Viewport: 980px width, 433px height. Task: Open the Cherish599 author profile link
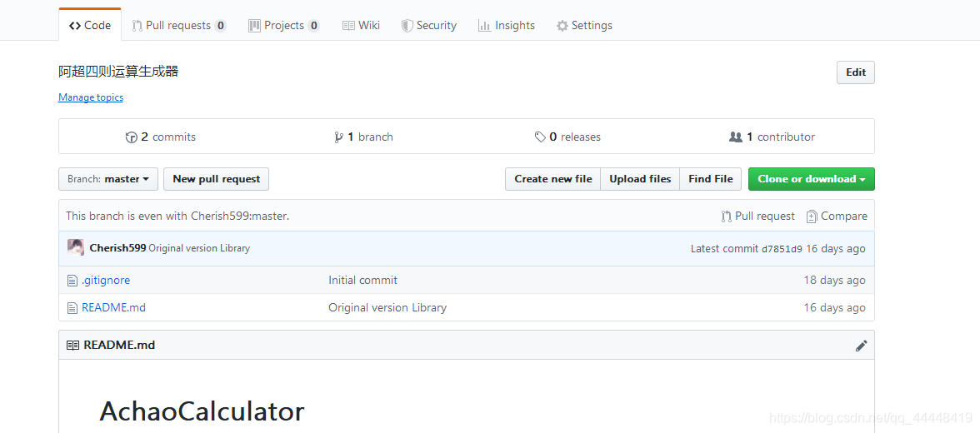coord(117,248)
